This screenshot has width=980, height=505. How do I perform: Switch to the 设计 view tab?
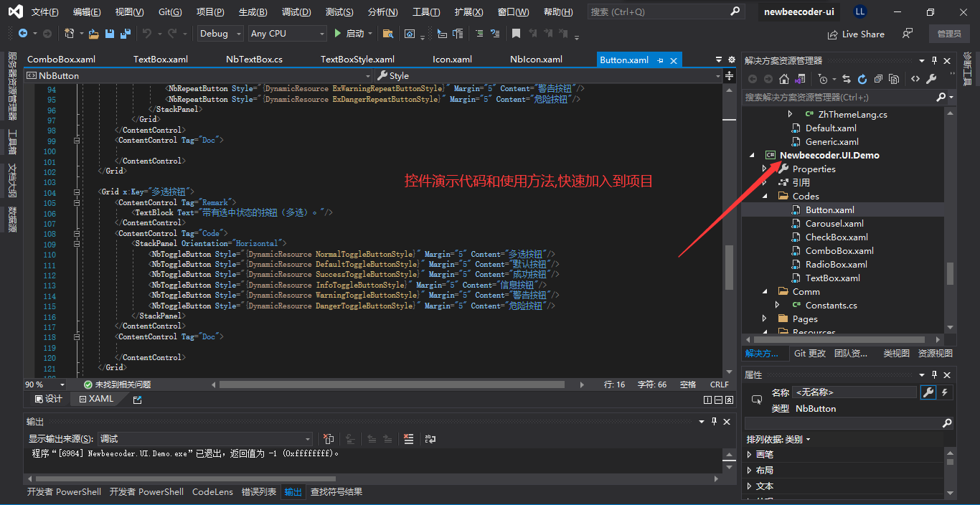click(48, 399)
